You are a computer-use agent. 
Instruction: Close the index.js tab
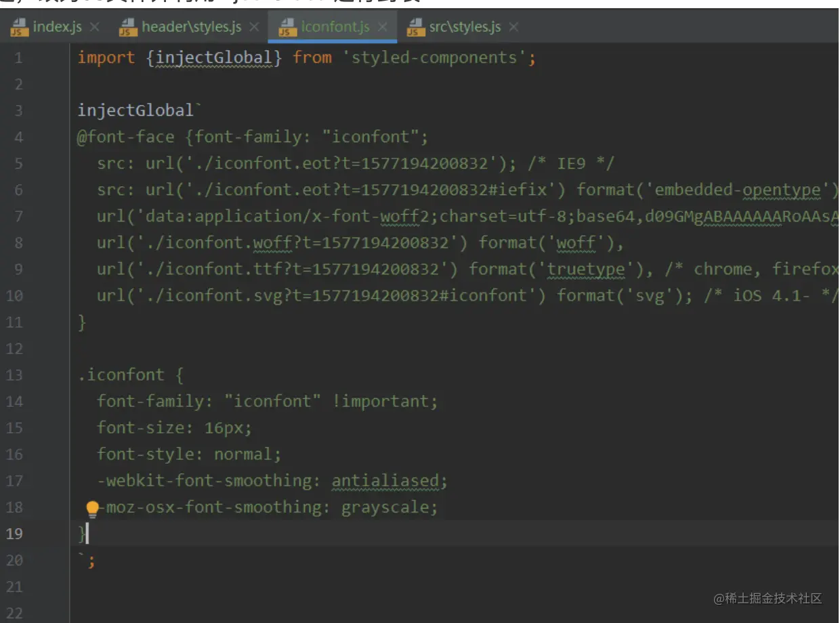pos(95,27)
